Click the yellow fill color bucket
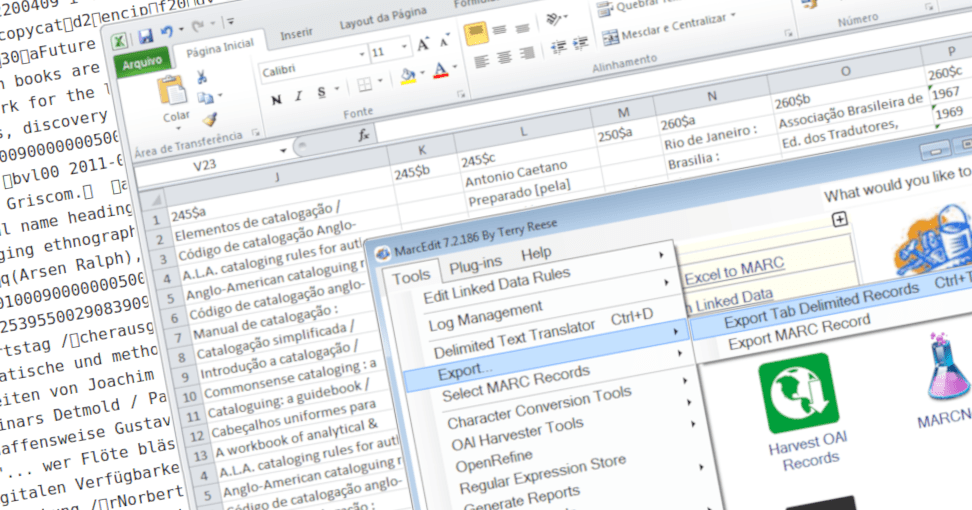This screenshot has height=510, width=972. pyautogui.click(x=408, y=75)
